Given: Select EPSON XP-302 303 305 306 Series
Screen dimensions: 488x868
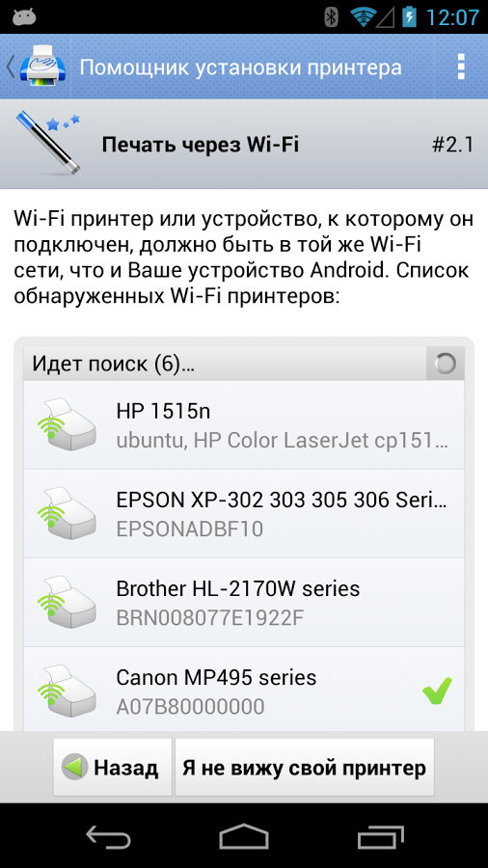Looking at the screenshot, I should [x=244, y=513].
